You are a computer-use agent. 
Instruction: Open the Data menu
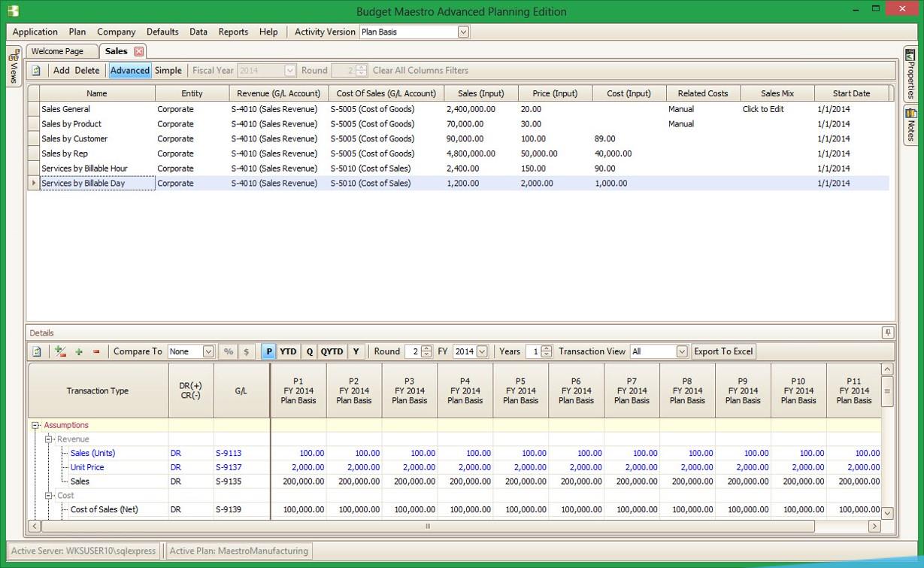198,32
